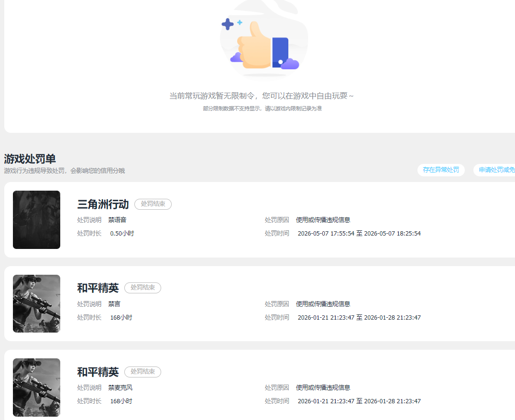
Task: Click the penalty time range in the 禁言 record
Action: 359,317
